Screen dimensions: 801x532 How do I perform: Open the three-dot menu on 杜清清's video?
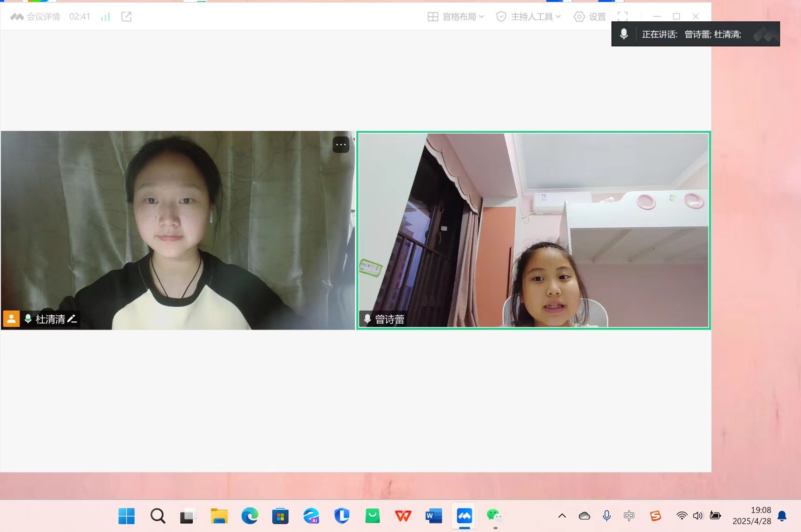click(x=341, y=145)
